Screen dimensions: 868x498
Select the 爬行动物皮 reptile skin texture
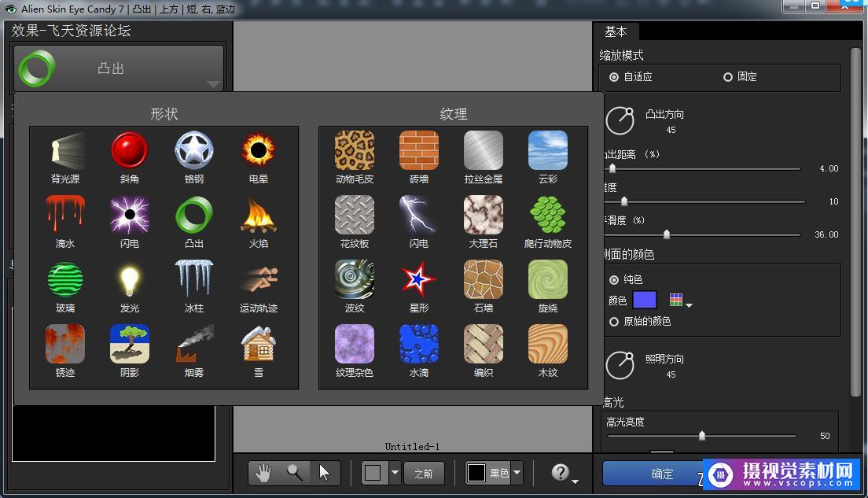pyautogui.click(x=548, y=222)
